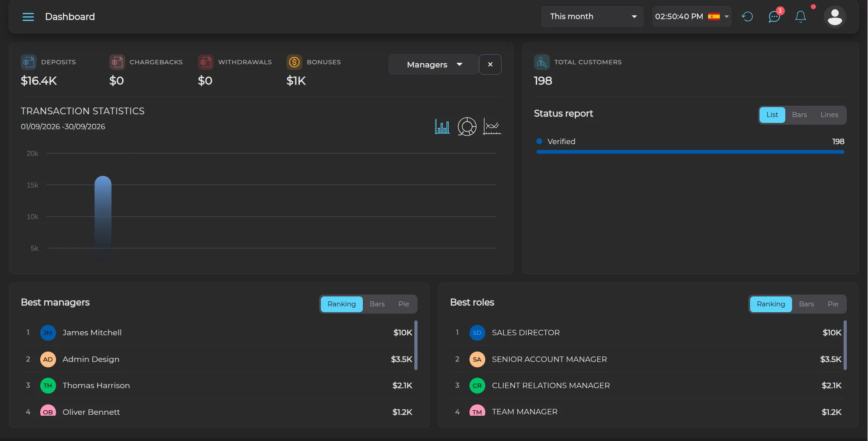Screen dimensions: 868x441
Task: Click the Admin Design manager row
Action: tap(217, 359)
